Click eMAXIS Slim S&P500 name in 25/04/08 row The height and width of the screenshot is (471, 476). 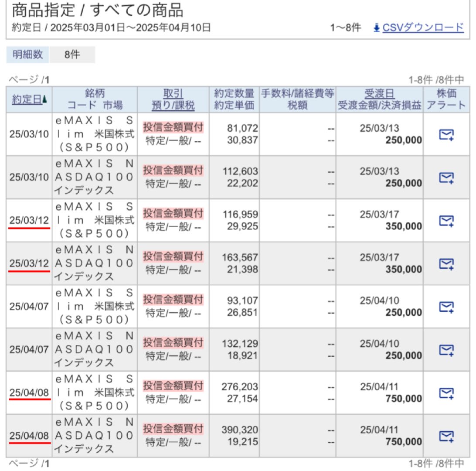click(x=95, y=392)
